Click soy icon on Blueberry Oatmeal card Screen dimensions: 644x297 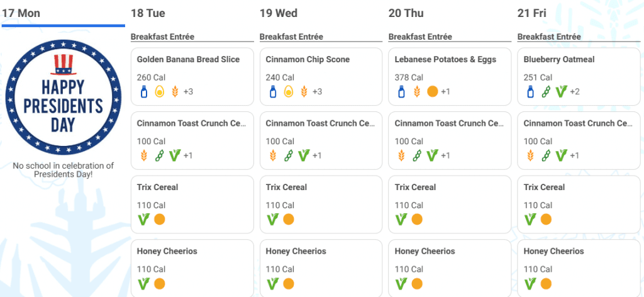(545, 92)
